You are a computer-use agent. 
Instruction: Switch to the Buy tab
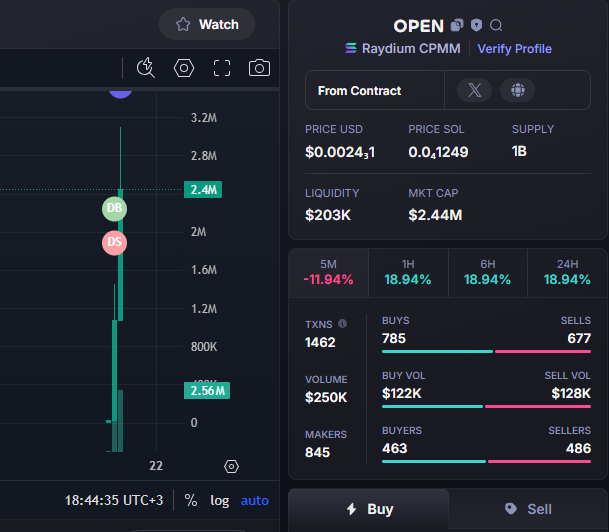pyautogui.click(x=369, y=509)
